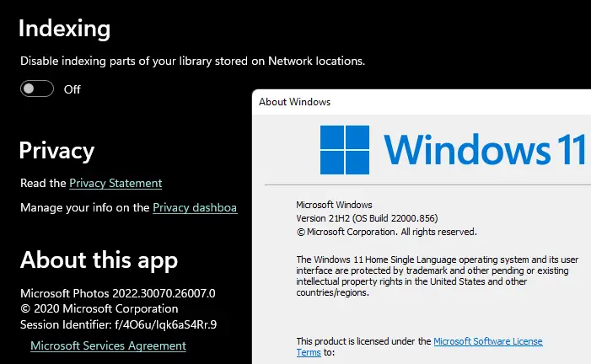
Task: Toggle the network indexing switch
Action: coord(37,89)
